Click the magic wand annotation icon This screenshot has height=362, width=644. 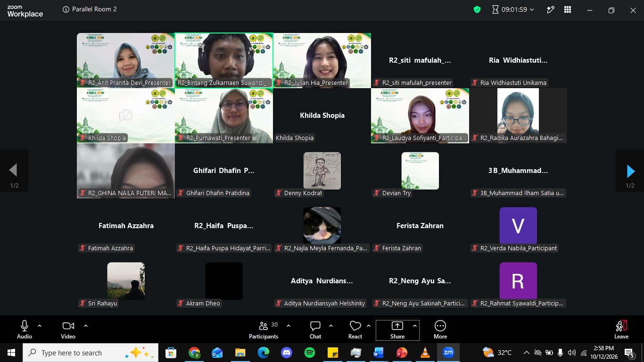click(550, 9)
